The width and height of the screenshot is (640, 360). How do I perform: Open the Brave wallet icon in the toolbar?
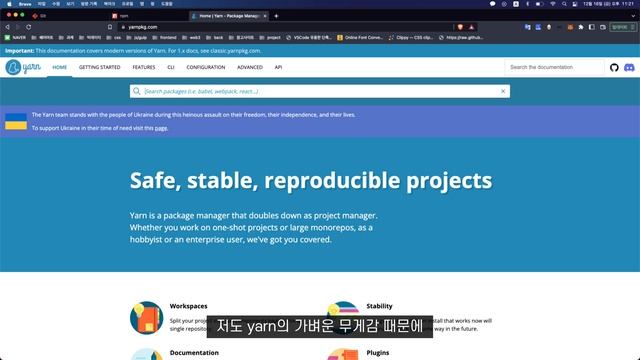[x=603, y=27]
